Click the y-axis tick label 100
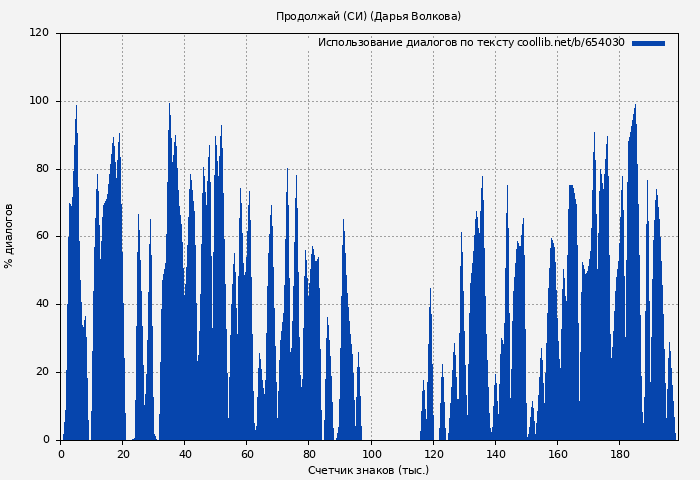This screenshot has height=480, width=700. (39, 101)
